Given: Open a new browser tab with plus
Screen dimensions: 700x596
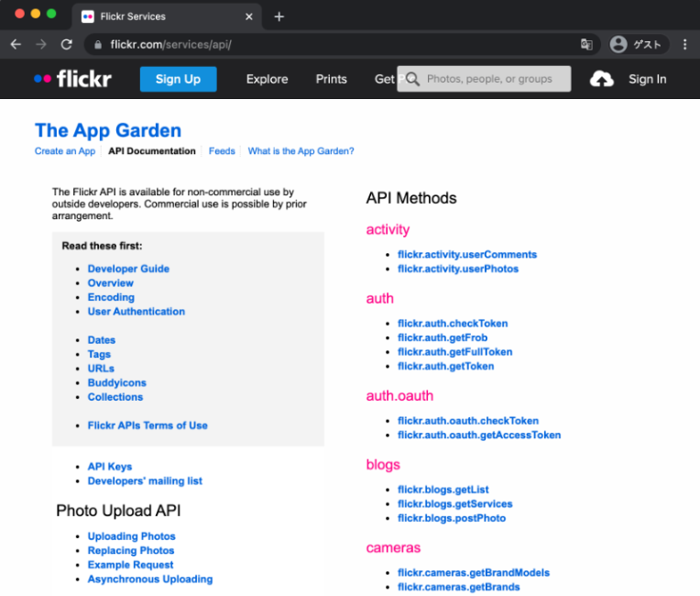Looking at the screenshot, I should tap(279, 17).
